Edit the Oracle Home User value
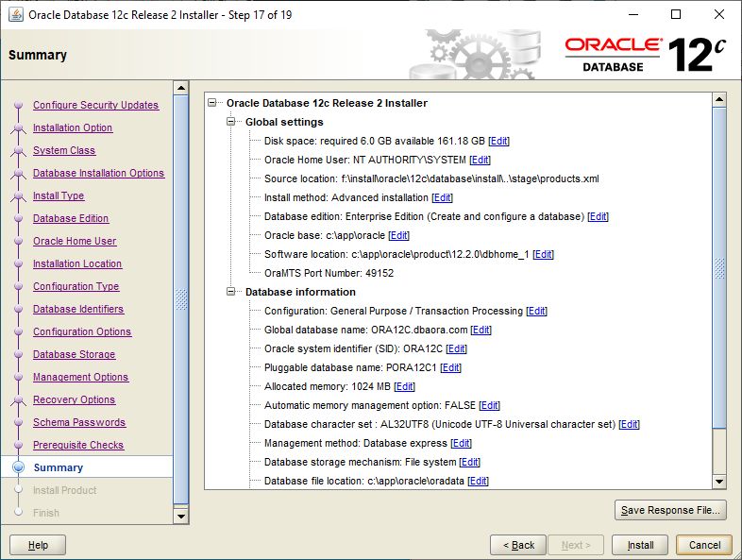This screenshot has height=560, width=742. pyautogui.click(x=480, y=160)
